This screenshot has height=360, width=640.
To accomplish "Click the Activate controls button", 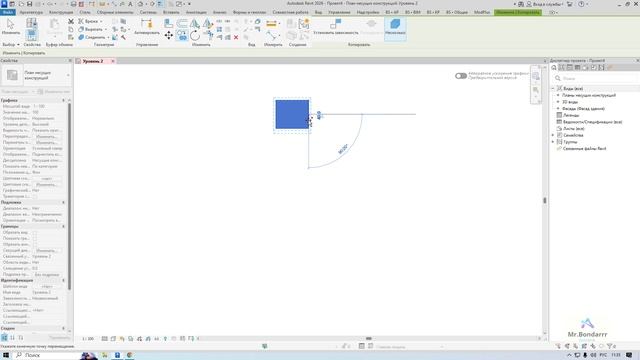I will click(146, 27).
